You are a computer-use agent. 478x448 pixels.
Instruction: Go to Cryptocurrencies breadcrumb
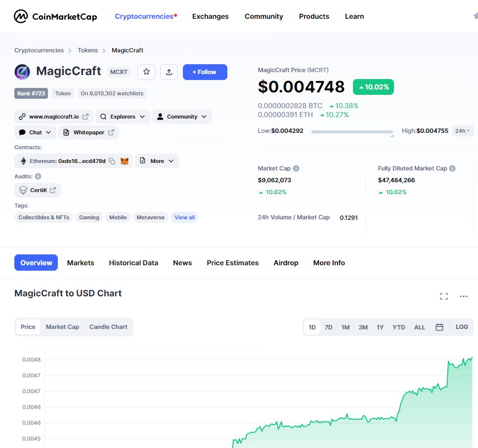pyautogui.click(x=39, y=50)
